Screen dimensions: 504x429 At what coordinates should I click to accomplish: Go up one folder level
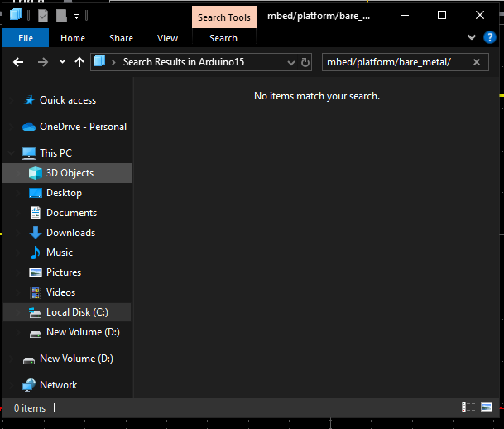click(79, 62)
